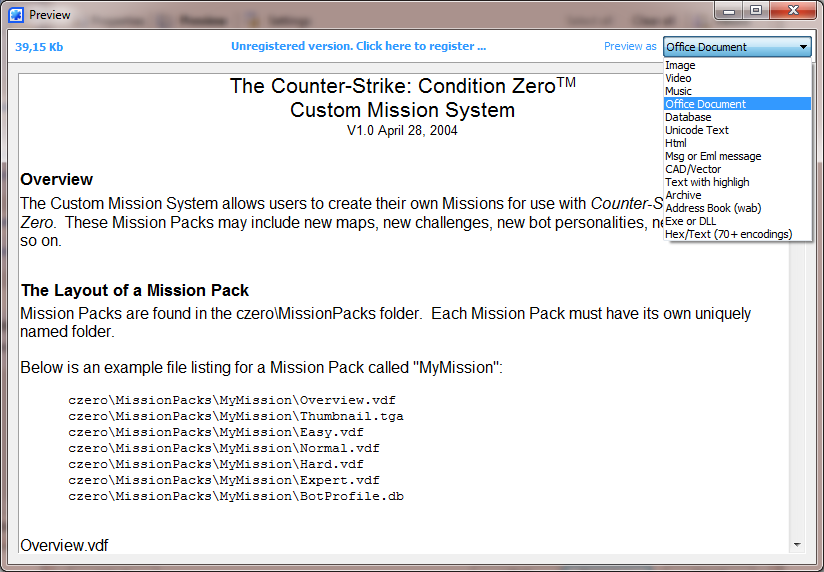The height and width of the screenshot is (572, 824).
Task: Click 'Unregistered version. Click here to register' link
Action: tap(358, 46)
